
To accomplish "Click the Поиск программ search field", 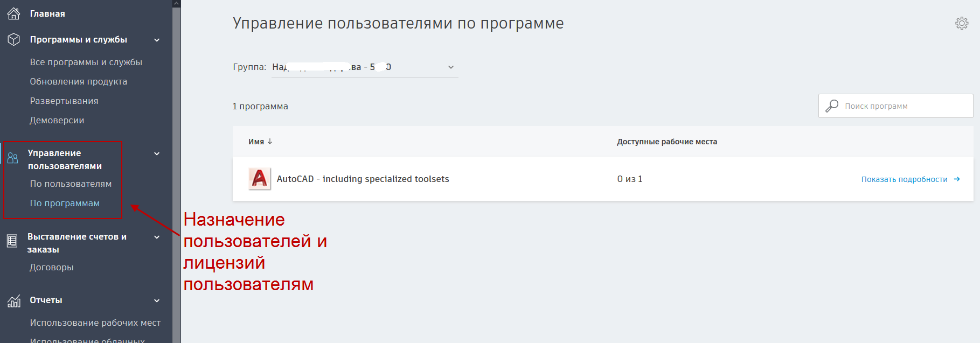I will click(x=895, y=106).
